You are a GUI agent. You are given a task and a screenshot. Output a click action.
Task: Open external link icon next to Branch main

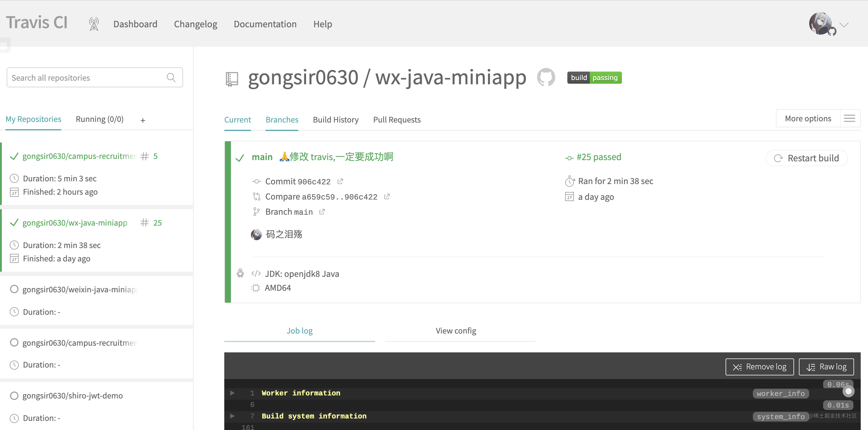[x=322, y=212]
